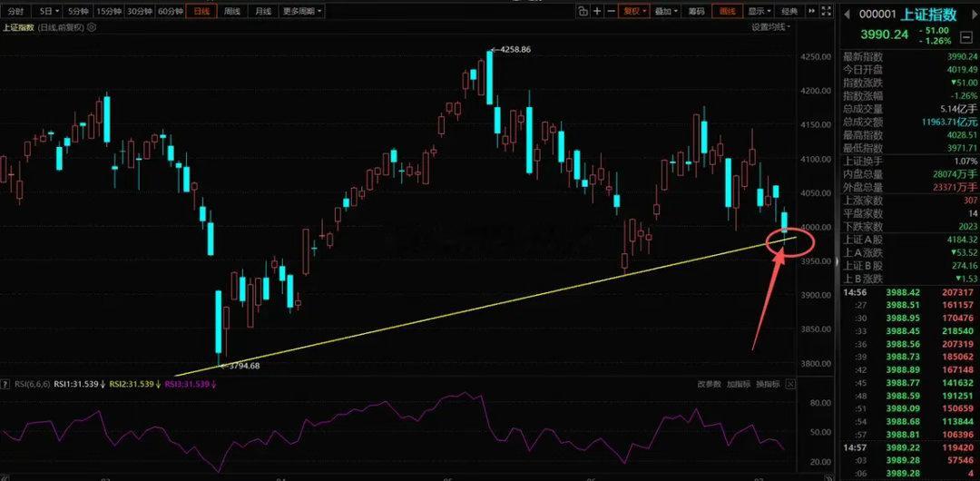Click the RSI1:31.539 value
The height and width of the screenshot is (481, 980).
[77, 384]
